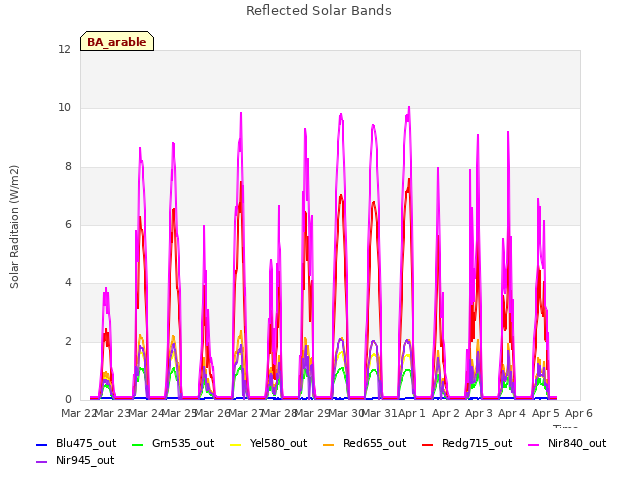Viewport: 640px width, 480px height.
Task: Click the Mar 31 x-axis tick label
Action: tap(379, 413)
